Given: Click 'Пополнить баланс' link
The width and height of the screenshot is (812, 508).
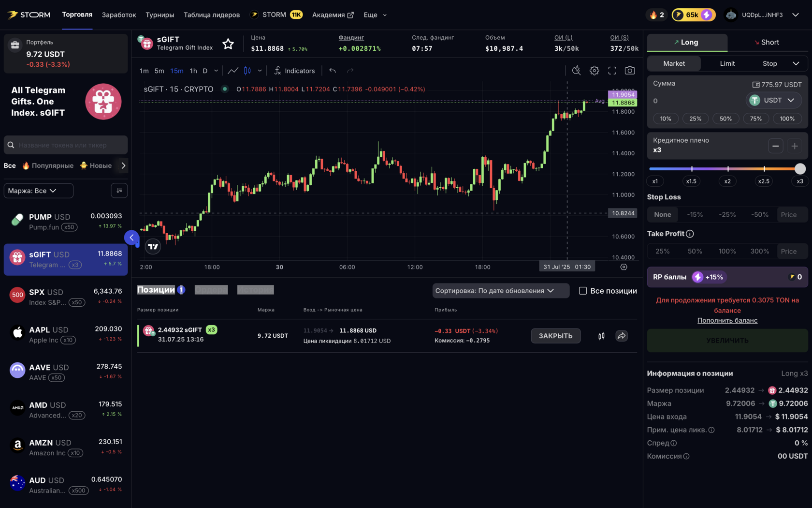Looking at the screenshot, I should [x=727, y=320].
